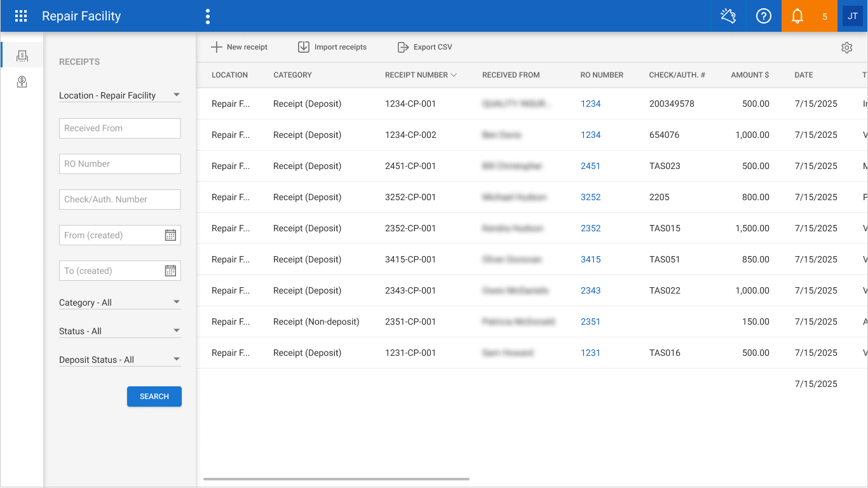Viewport: 868px width, 488px height.
Task: Open table settings gear
Action: (846, 48)
